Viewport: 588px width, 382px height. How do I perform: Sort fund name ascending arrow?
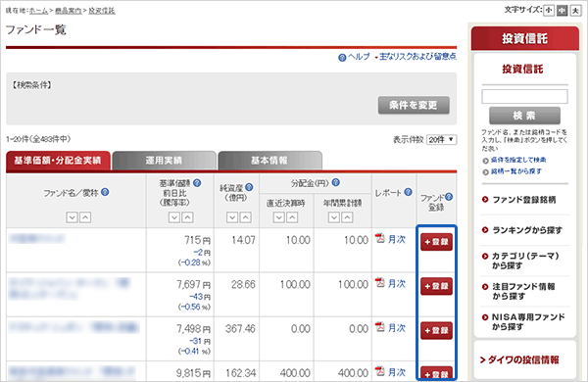point(85,217)
